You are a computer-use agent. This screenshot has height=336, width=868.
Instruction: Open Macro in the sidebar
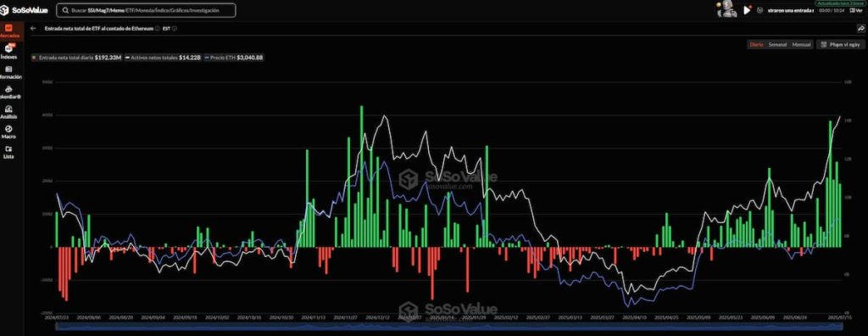click(8, 132)
